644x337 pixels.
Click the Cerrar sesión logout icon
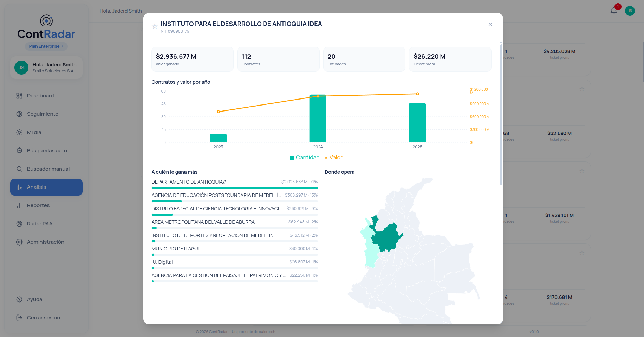(x=19, y=318)
